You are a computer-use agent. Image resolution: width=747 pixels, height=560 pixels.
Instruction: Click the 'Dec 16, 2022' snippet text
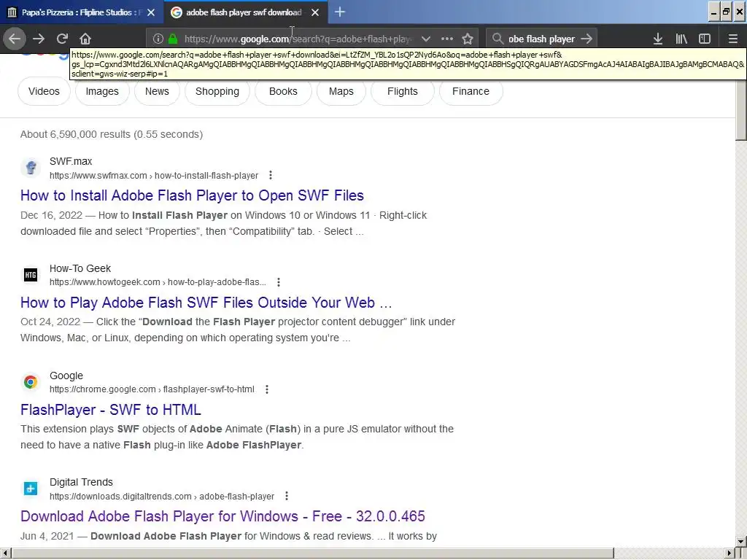(52, 215)
